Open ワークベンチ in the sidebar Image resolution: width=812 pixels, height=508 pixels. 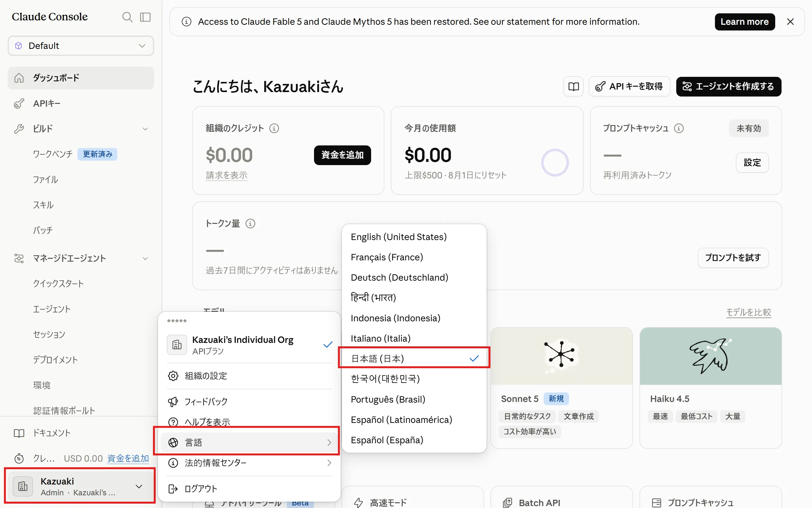[x=53, y=154]
